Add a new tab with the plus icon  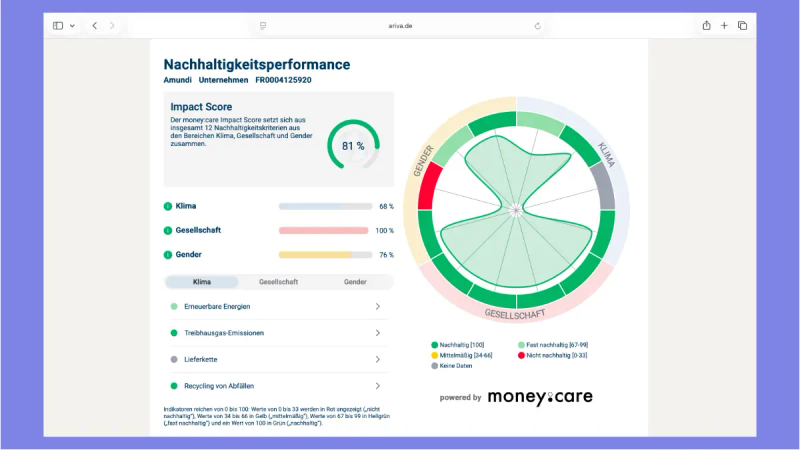click(724, 26)
